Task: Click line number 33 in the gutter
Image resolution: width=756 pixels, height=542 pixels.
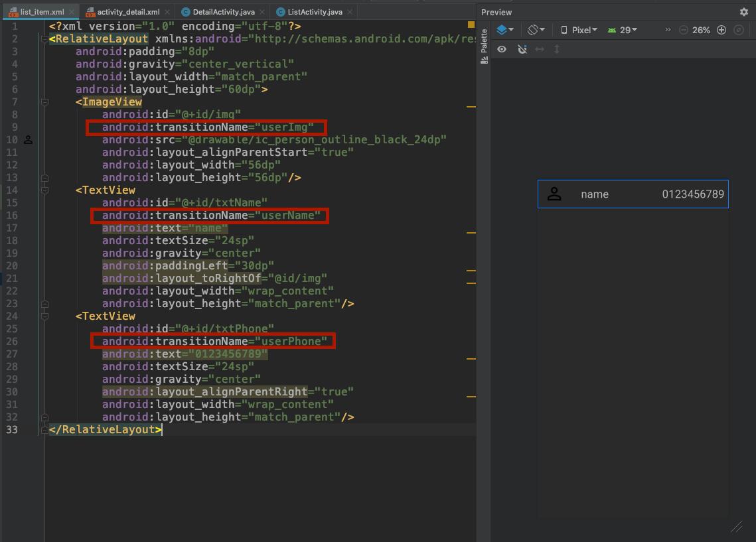Action: [12, 430]
